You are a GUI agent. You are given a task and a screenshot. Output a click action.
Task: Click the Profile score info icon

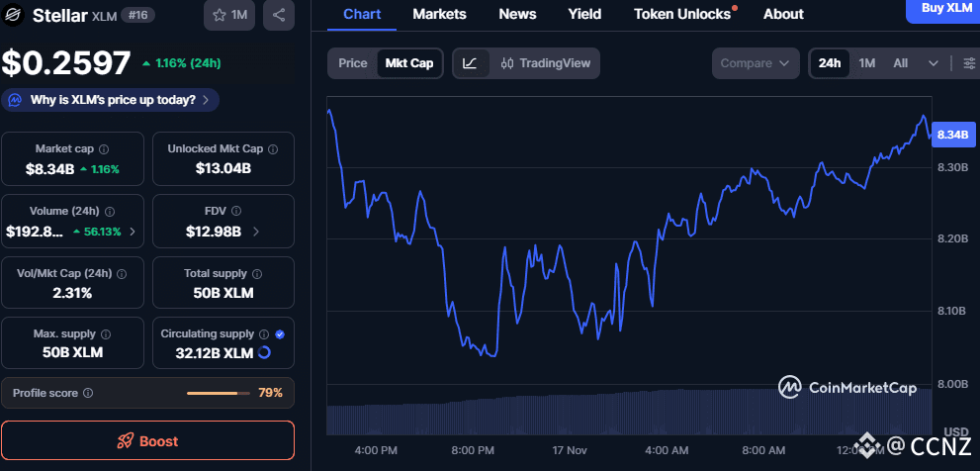tap(88, 393)
